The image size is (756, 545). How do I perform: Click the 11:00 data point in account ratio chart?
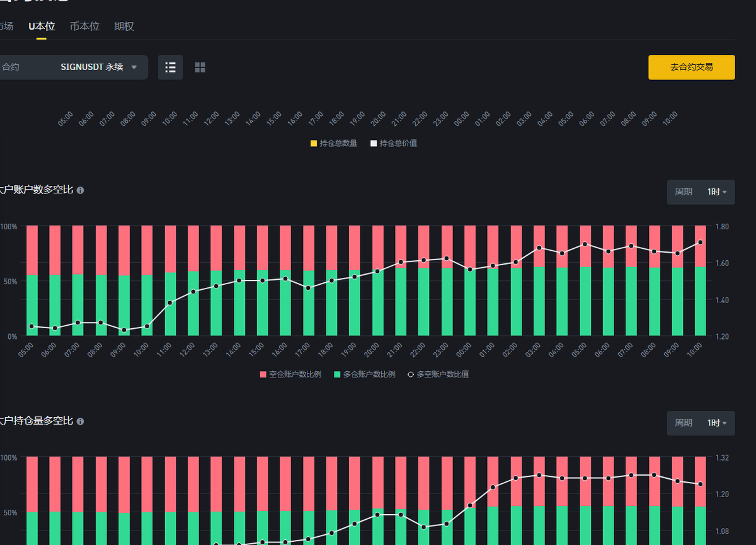[170, 303]
